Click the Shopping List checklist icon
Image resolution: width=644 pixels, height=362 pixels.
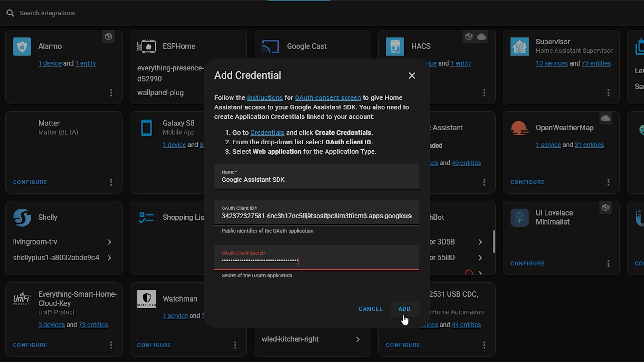(146, 218)
